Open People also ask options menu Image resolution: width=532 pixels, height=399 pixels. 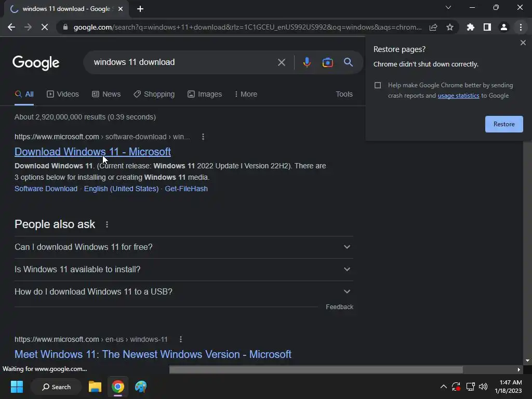pyautogui.click(x=107, y=224)
